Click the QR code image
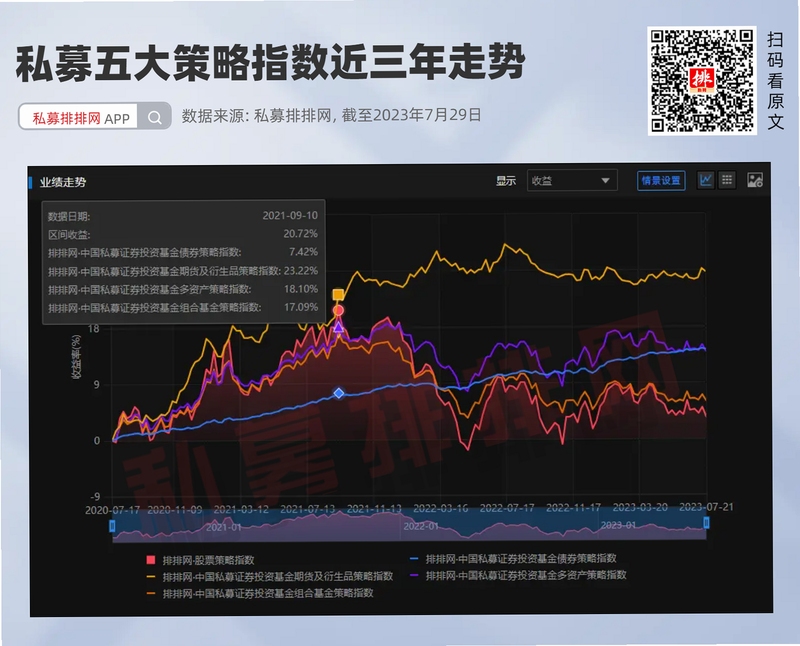Image resolution: width=800 pixels, height=646 pixels. point(702,81)
